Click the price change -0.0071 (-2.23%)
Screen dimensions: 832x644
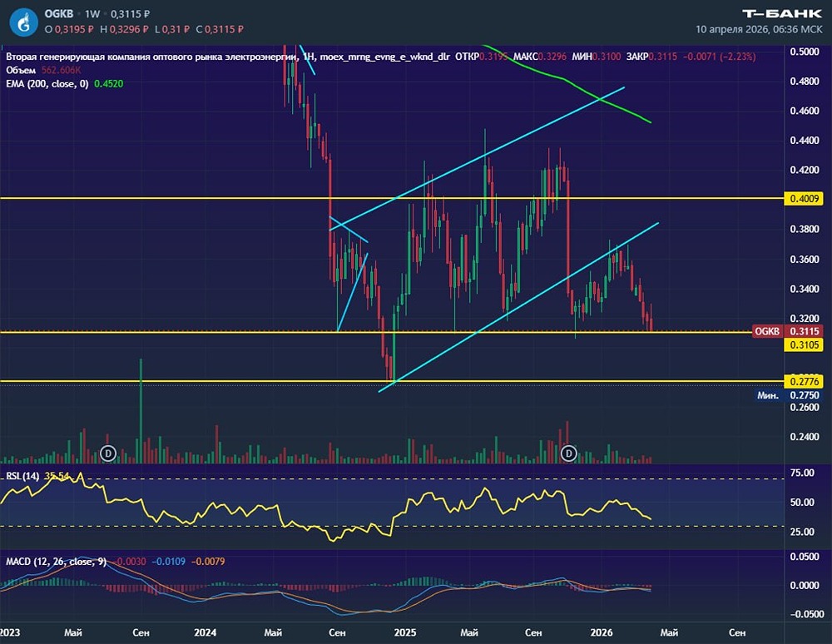pos(719,57)
